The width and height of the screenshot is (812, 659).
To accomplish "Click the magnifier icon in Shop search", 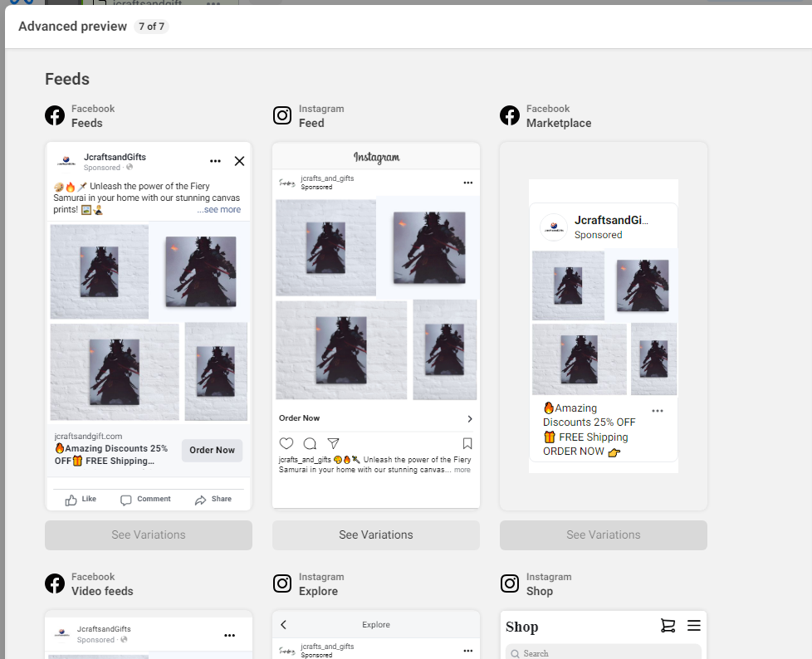I will click(x=516, y=653).
